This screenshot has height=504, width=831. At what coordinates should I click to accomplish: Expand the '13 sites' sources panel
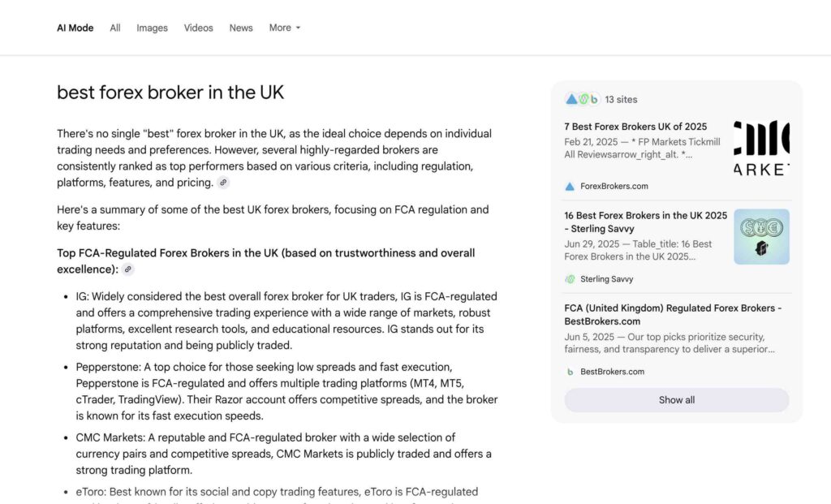(x=622, y=98)
